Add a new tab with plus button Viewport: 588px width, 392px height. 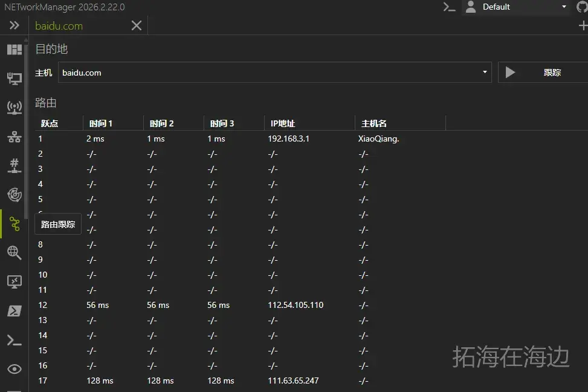[583, 25]
